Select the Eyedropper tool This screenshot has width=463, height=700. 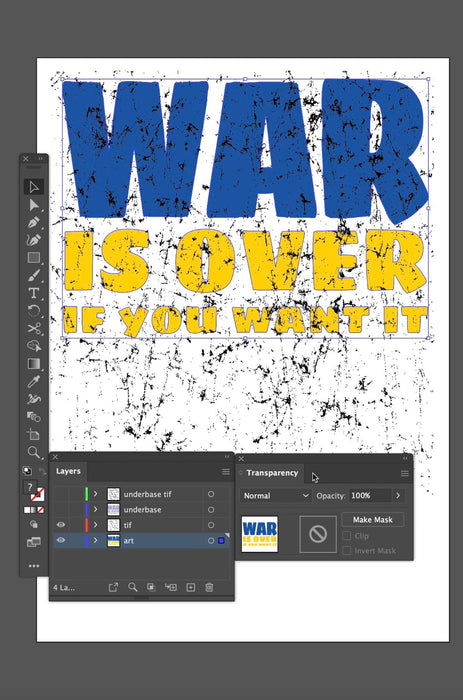coord(33,381)
